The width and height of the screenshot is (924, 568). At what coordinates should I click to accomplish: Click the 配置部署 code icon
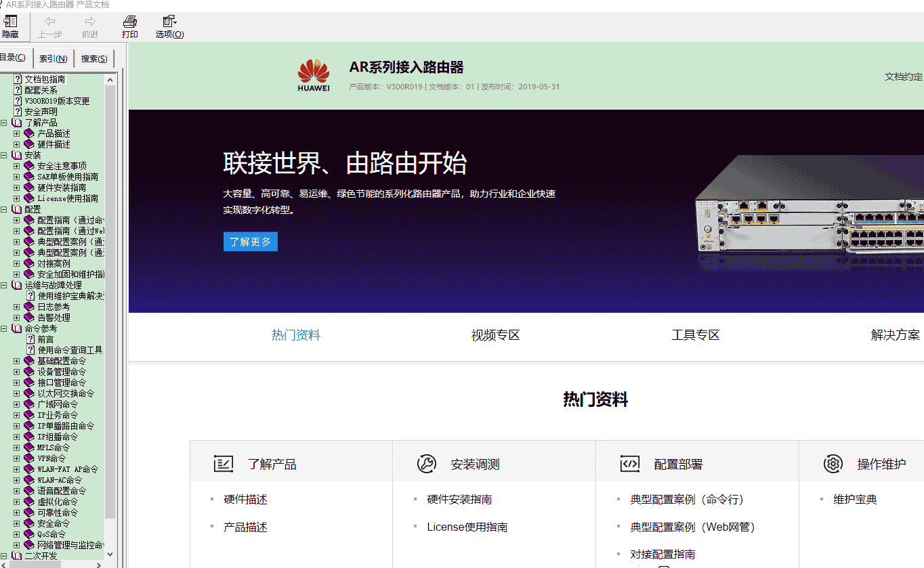tap(629, 464)
